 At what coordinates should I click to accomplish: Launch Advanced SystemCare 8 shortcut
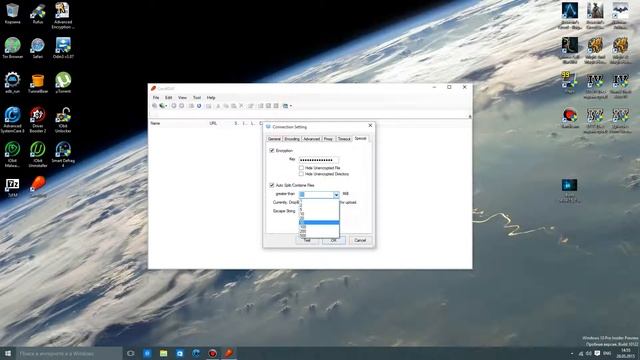click(x=12, y=120)
